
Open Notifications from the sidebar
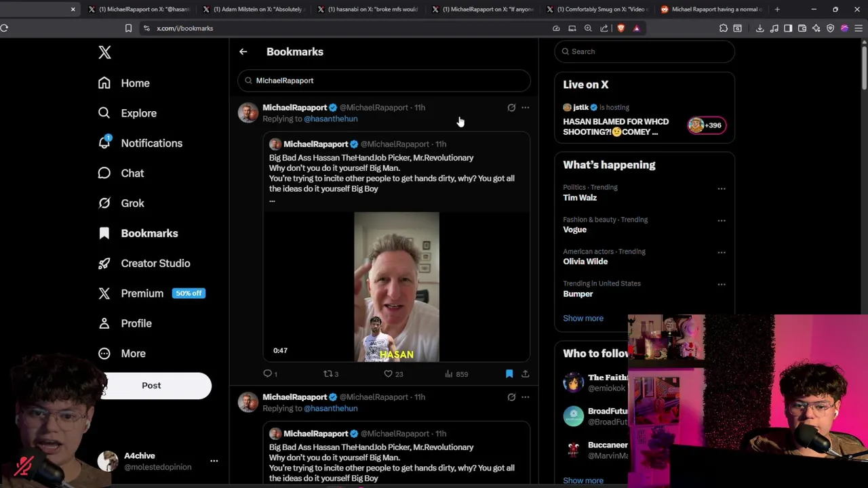pos(151,143)
